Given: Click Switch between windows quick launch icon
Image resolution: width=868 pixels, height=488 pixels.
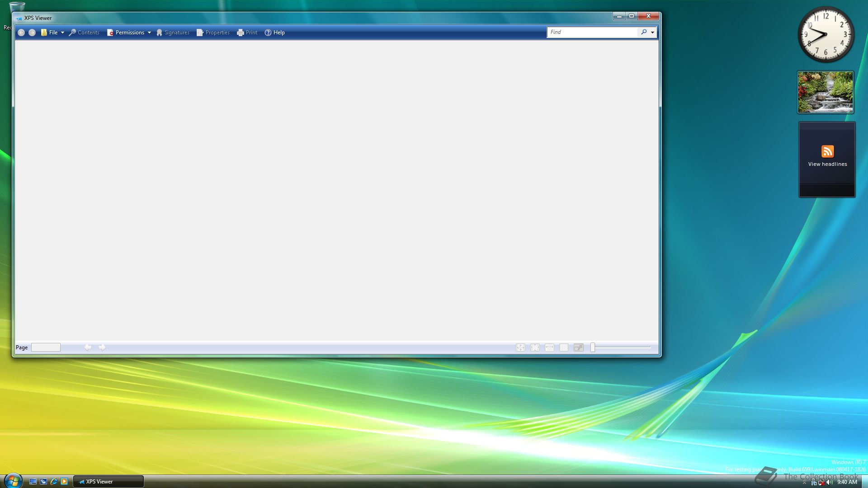Looking at the screenshot, I should tap(43, 482).
